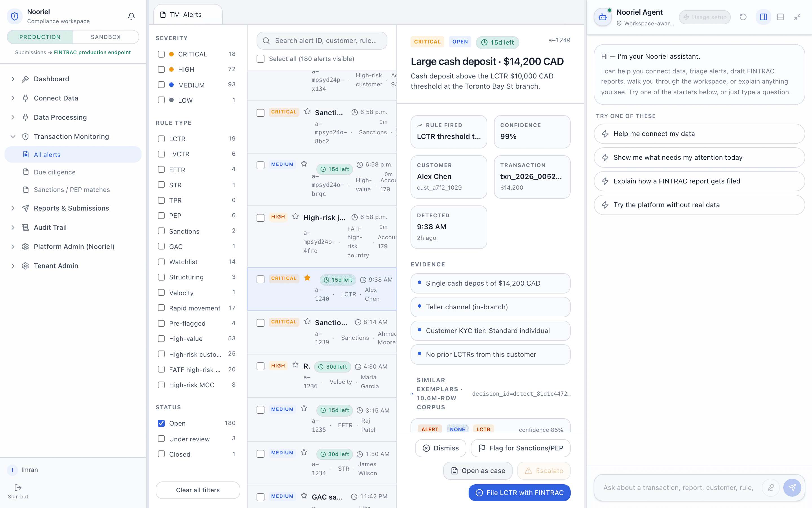
Task: Click the Ask about a transaction input
Action: 678,487
